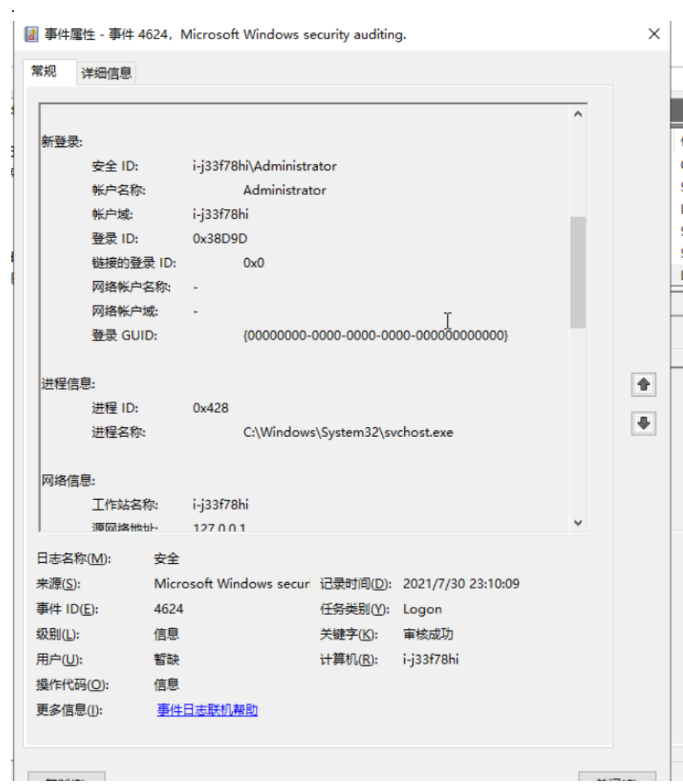Click the 记录时间 value 2021/7/30 23:10:09
This screenshot has height=784, width=683.
click(461, 584)
